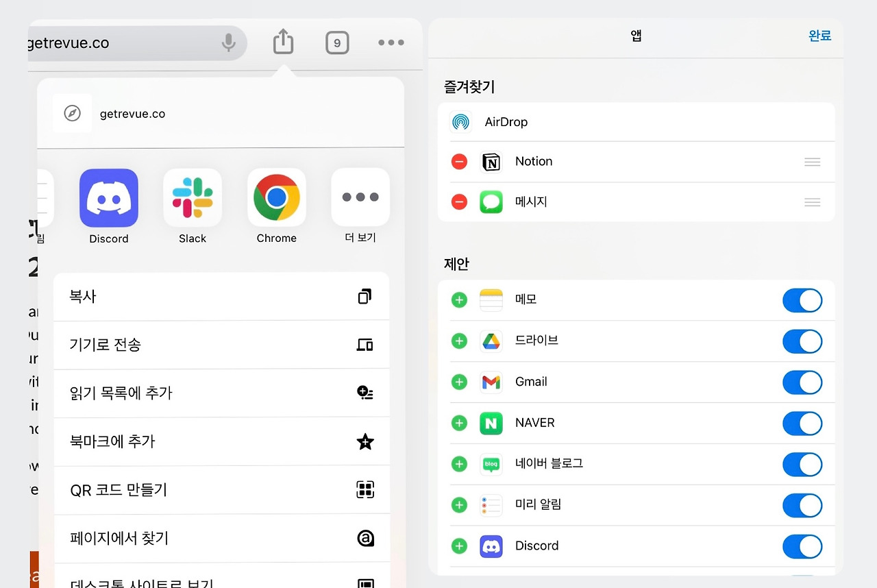Open the tab switcher showing 9 tabs
Image resolution: width=877 pixels, height=588 pixels.
point(337,43)
